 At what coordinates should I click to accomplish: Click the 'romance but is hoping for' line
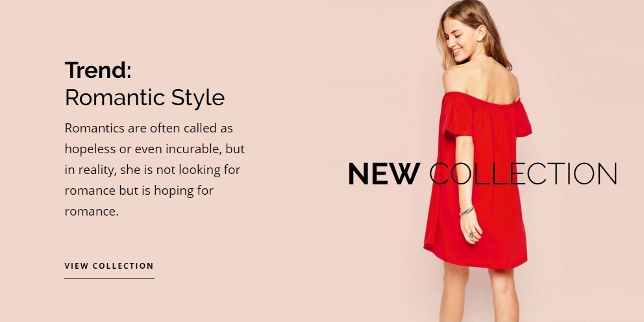coord(139,191)
